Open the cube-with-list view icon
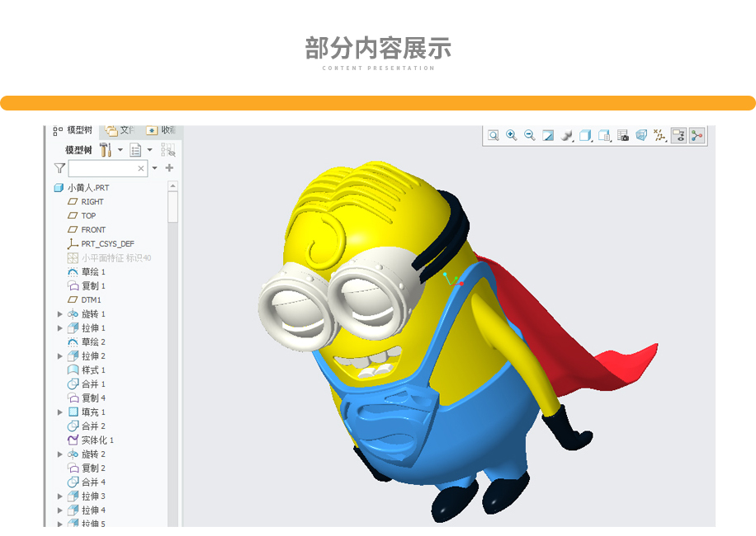Image resolution: width=756 pixels, height=536 pixels. [x=604, y=136]
